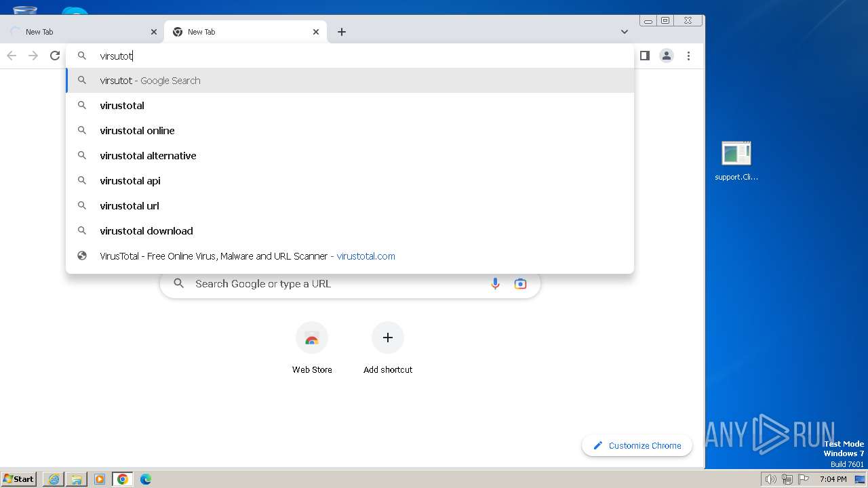Open the Action Center flag icon
Image resolution: width=868 pixels, height=488 pixels.
click(804, 479)
